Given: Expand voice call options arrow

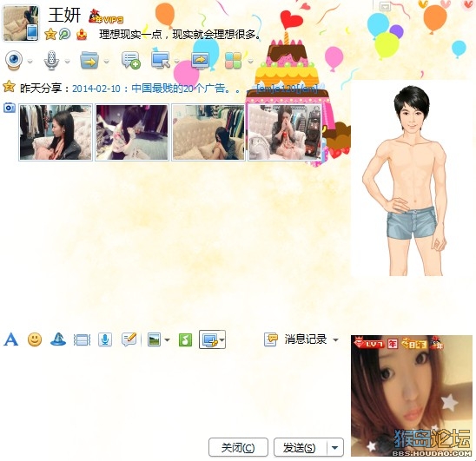Looking at the screenshot, I should [68, 62].
